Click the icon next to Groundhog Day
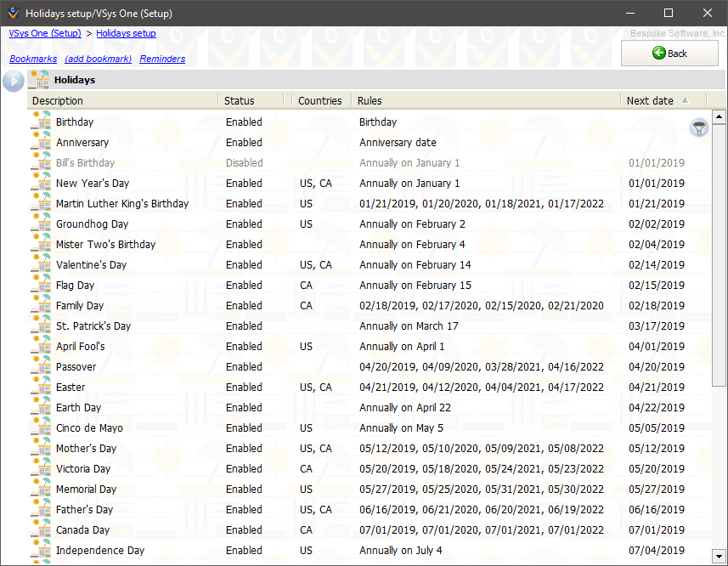 pyautogui.click(x=41, y=224)
